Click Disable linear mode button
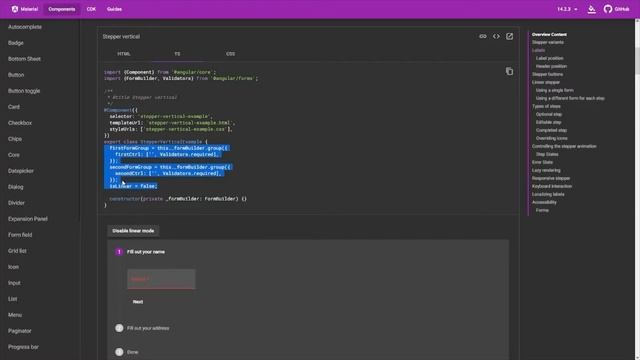 [133, 231]
